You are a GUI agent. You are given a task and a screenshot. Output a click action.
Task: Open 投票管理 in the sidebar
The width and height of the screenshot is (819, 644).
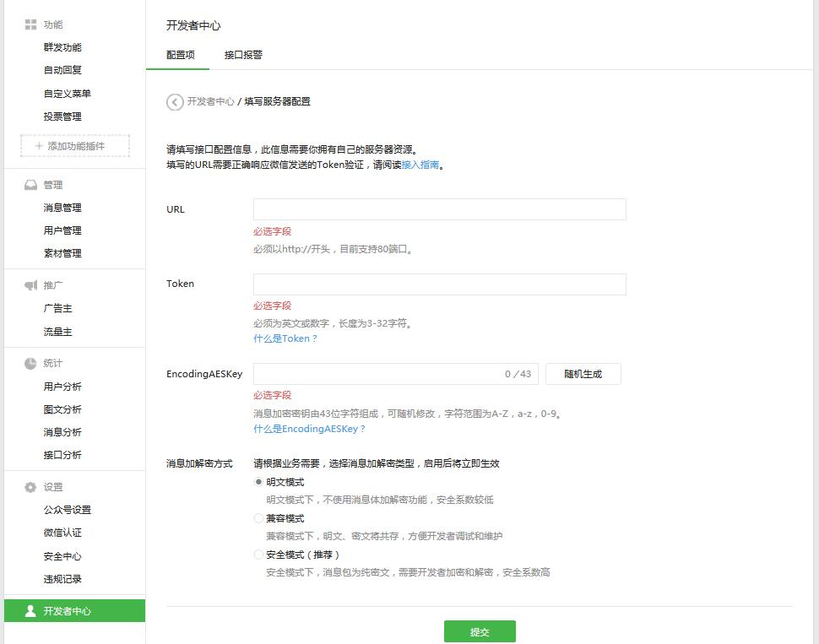click(x=62, y=116)
